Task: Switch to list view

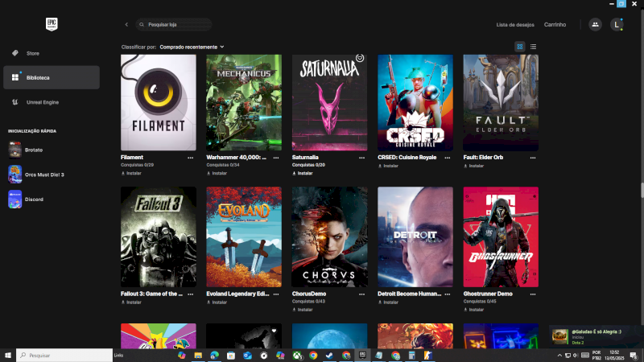Action: [533, 47]
